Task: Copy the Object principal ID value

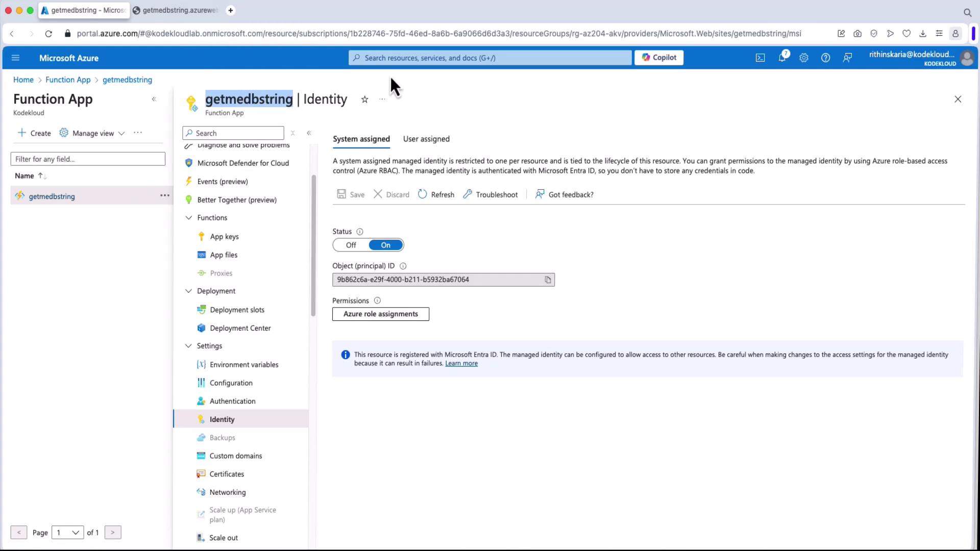Action: click(548, 280)
